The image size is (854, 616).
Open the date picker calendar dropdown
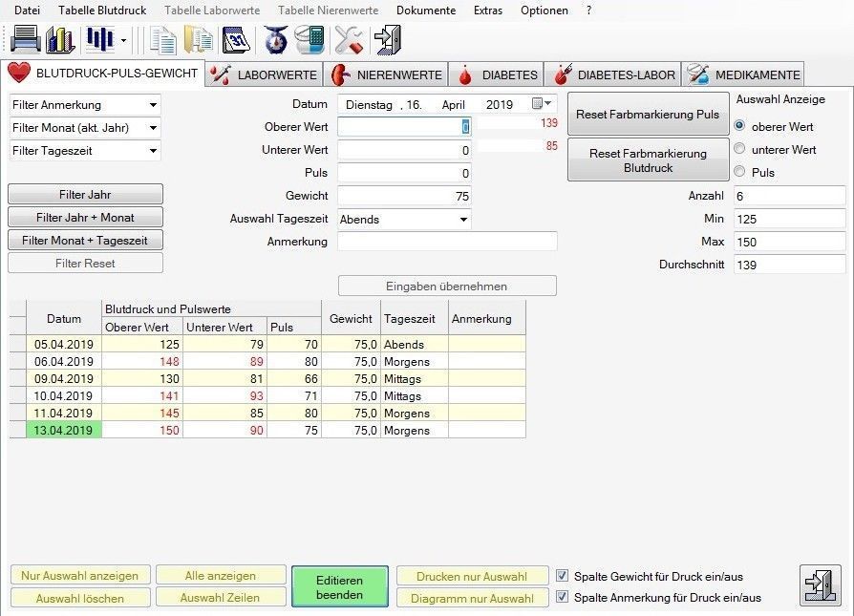tap(541, 104)
